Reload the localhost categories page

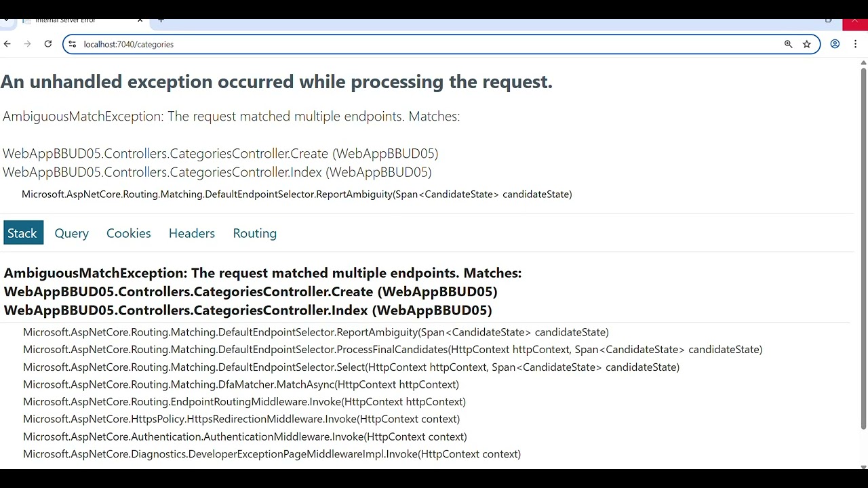(x=48, y=44)
